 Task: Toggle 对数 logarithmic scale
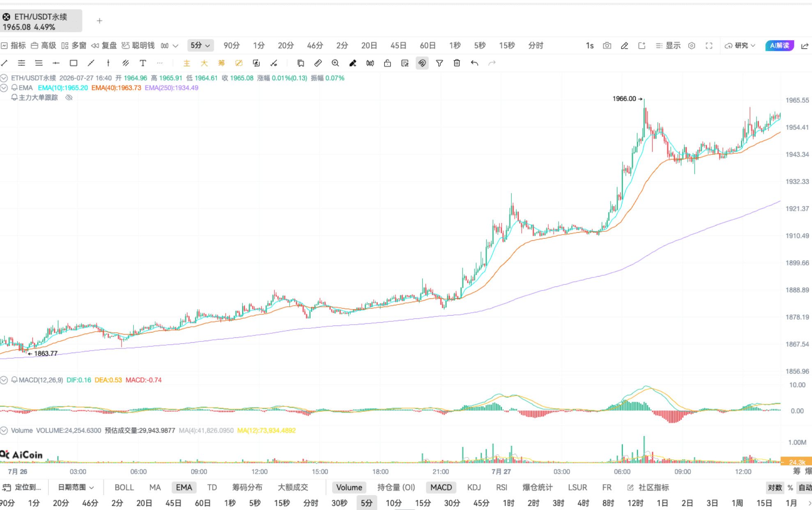(x=775, y=487)
